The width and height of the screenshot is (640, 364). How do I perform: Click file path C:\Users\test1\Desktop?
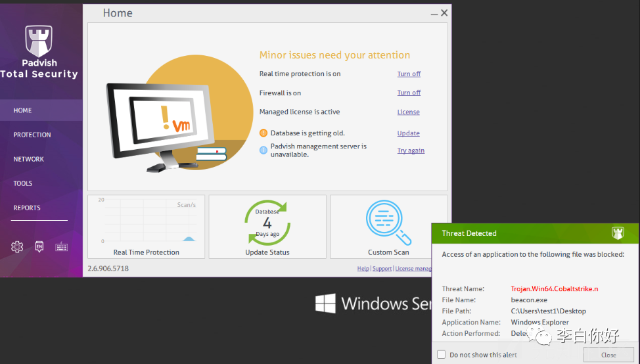point(548,311)
